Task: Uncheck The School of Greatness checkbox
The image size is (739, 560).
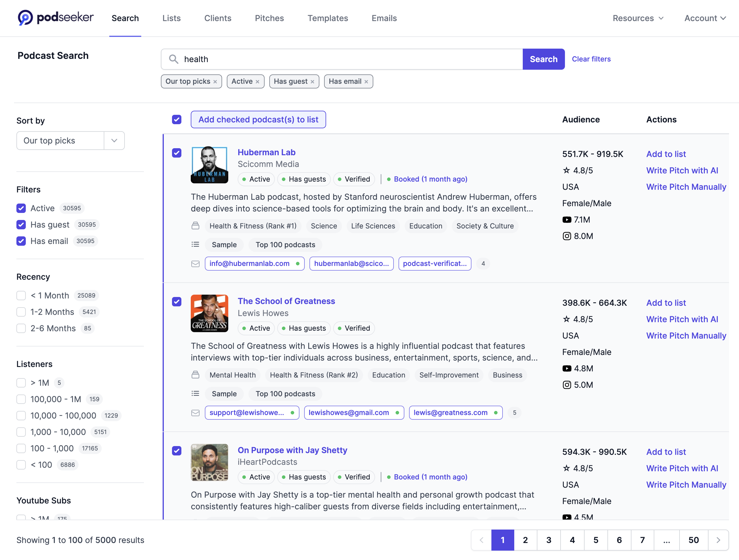Action: point(177,302)
